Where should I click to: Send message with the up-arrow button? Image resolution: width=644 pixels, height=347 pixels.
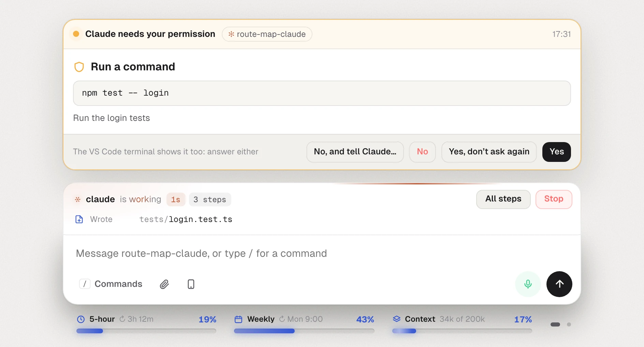tap(559, 284)
